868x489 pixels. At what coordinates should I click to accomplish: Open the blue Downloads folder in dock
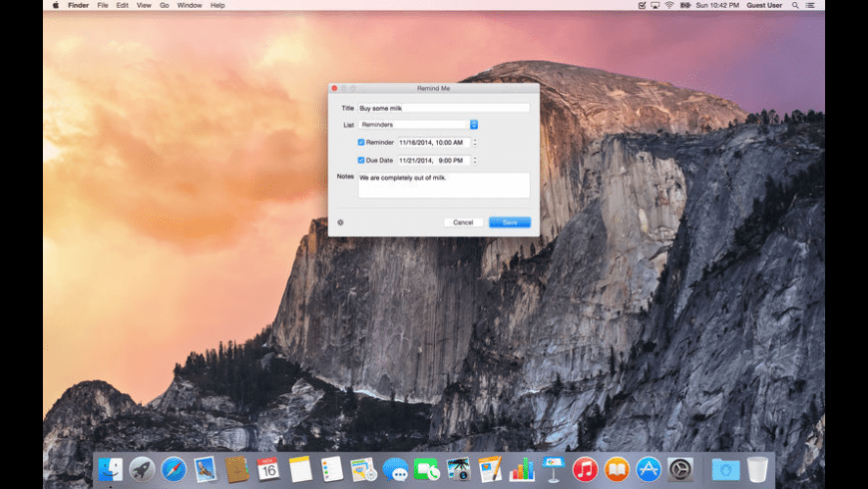(x=725, y=470)
